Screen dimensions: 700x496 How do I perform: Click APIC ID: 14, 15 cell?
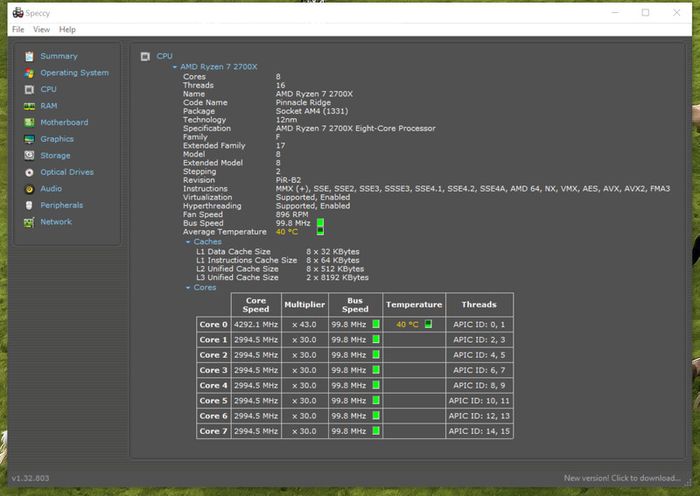(x=479, y=431)
